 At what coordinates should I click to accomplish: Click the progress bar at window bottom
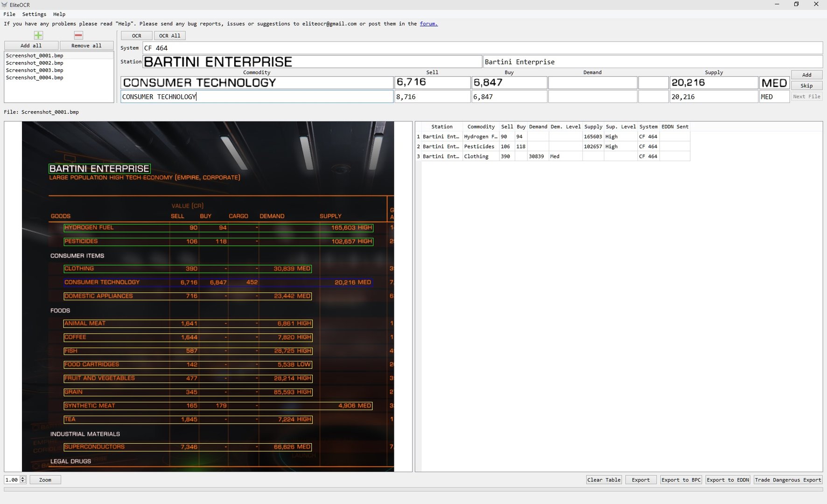[x=413, y=490]
